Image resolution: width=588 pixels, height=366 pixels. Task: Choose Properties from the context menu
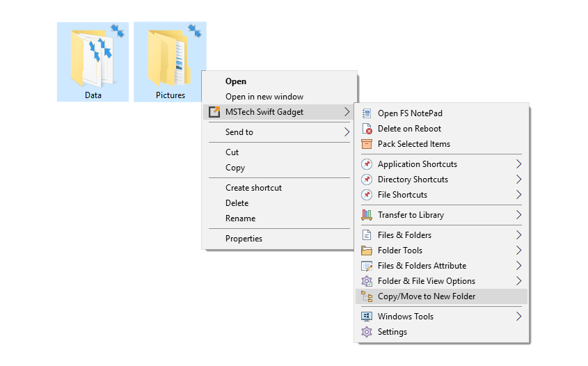[x=244, y=239]
